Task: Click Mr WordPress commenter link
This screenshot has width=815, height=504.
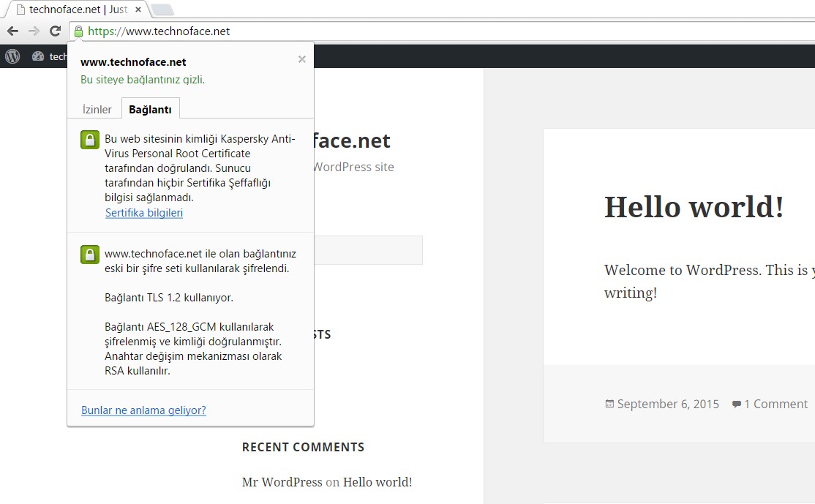Action: point(282,481)
